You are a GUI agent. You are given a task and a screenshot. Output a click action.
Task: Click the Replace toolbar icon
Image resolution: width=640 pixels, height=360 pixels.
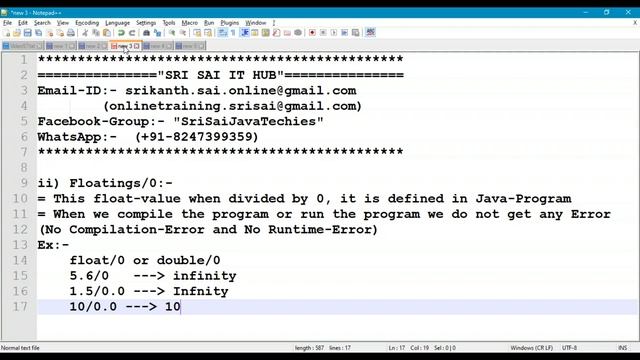point(157,33)
